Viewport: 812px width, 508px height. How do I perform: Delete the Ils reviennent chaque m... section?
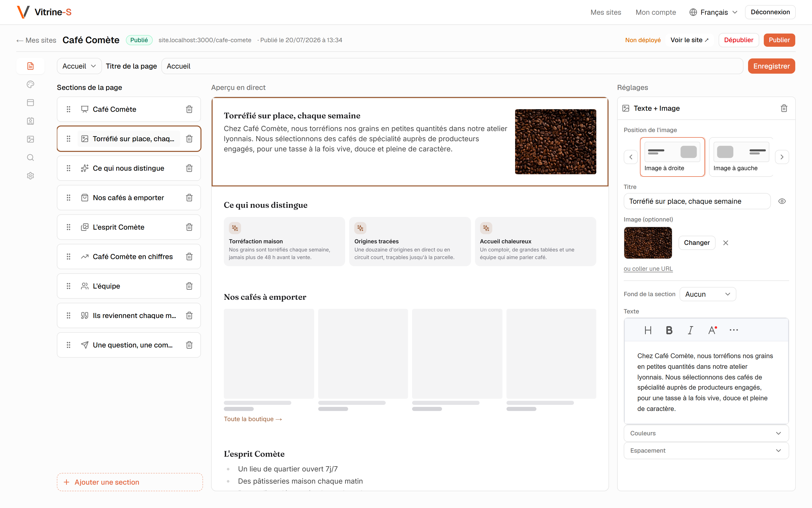coord(189,315)
